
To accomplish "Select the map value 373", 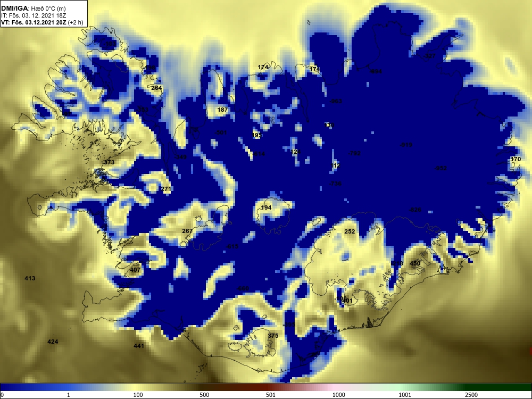I will [x=108, y=162].
